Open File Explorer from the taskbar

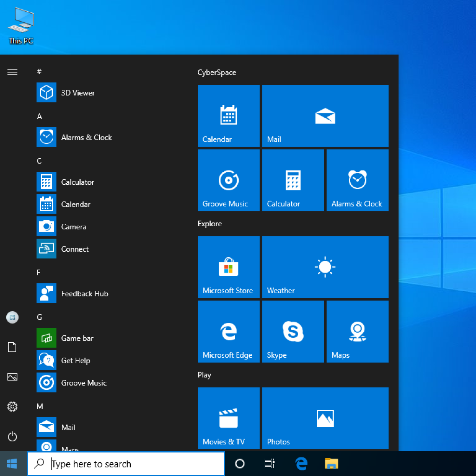click(331, 464)
